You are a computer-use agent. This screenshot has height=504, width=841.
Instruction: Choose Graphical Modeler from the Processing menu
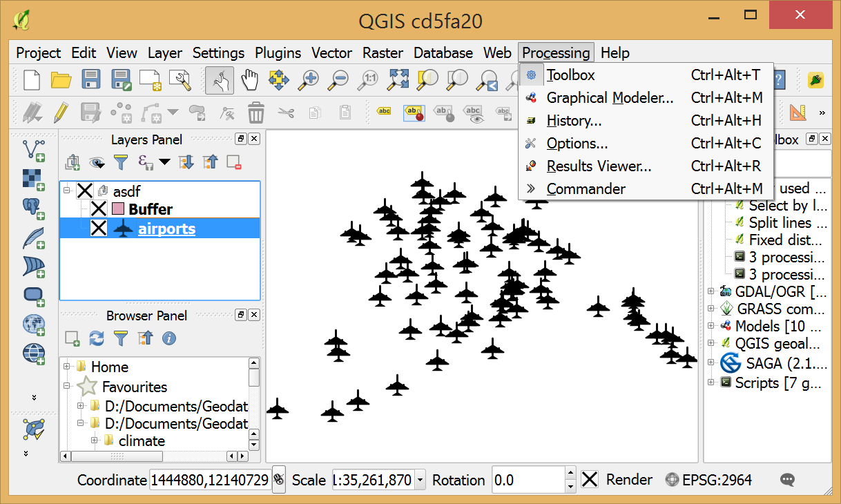pyautogui.click(x=646, y=98)
